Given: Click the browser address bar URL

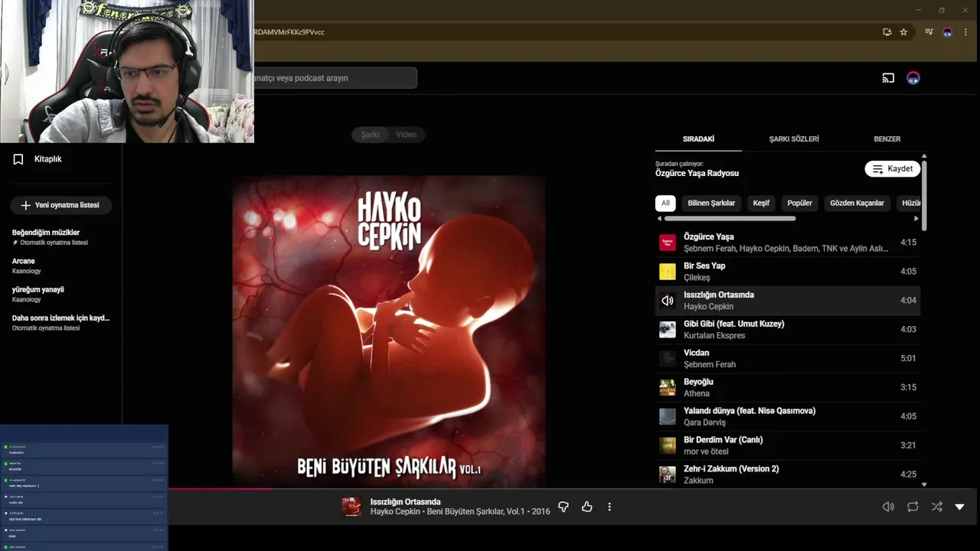Looking at the screenshot, I should pyautogui.click(x=289, y=32).
